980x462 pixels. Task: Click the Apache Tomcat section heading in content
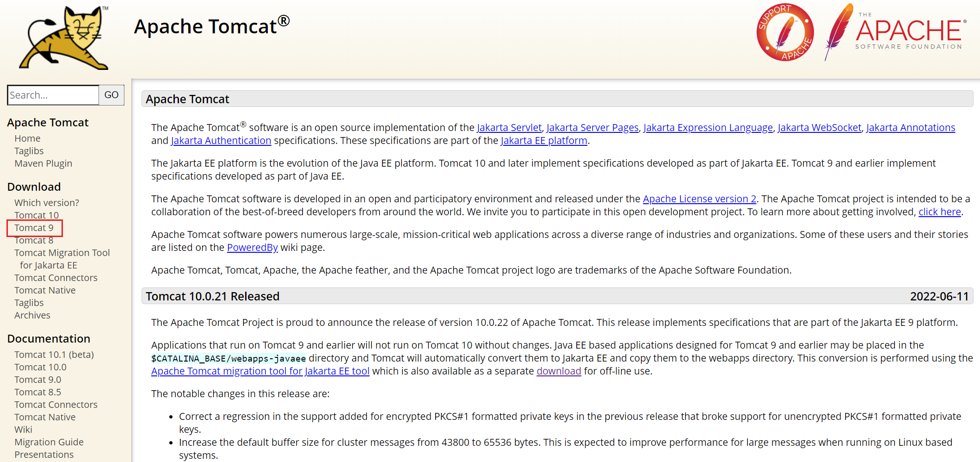point(187,99)
